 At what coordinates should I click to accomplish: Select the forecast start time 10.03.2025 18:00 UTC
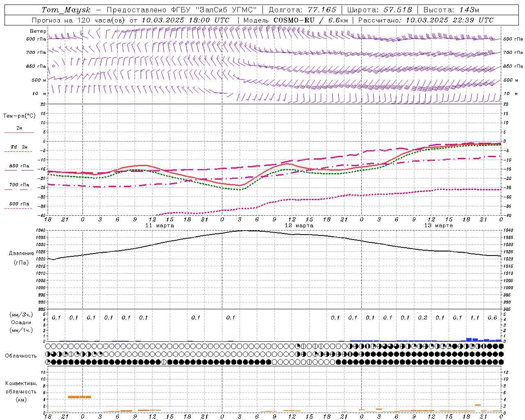click(x=185, y=20)
